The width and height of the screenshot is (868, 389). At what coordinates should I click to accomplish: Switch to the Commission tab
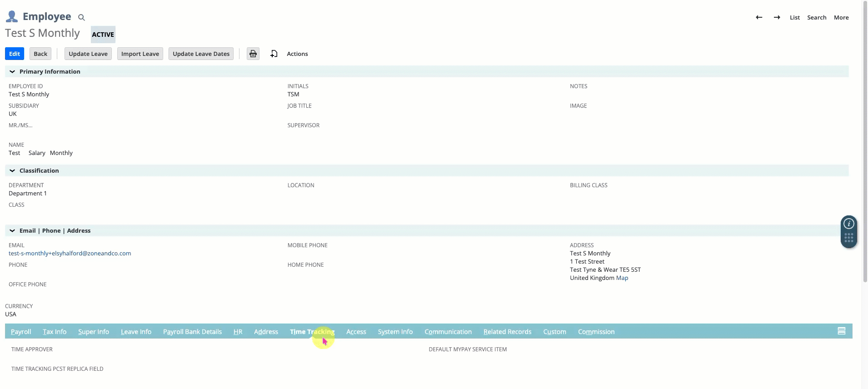pos(596,332)
